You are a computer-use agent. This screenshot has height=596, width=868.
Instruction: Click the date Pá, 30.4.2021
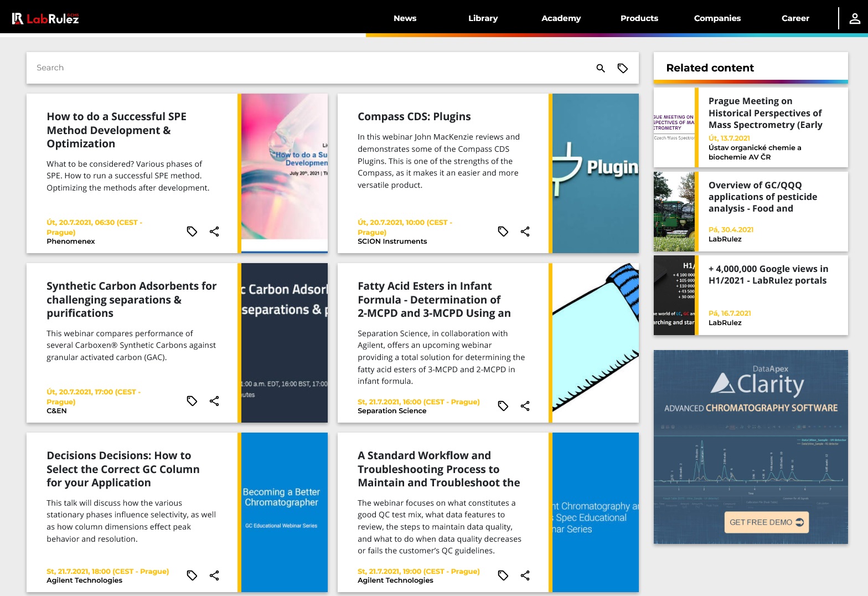click(731, 229)
